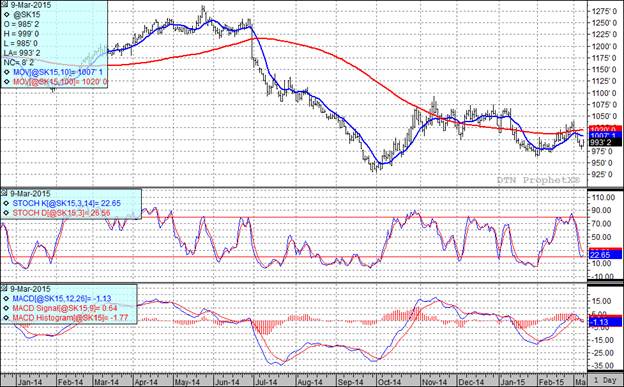Click the diamond marker beside MOV[@SK15,100]

click(x=7, y=82)
